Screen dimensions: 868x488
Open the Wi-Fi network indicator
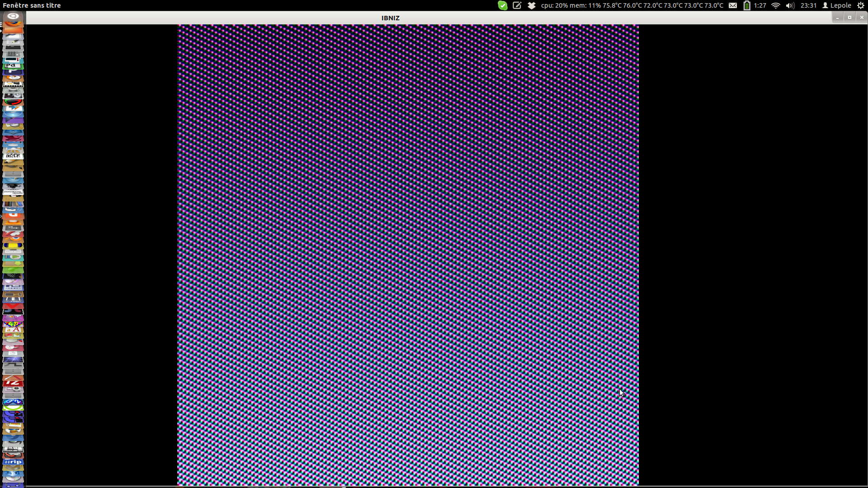click(x=776, y=5)
